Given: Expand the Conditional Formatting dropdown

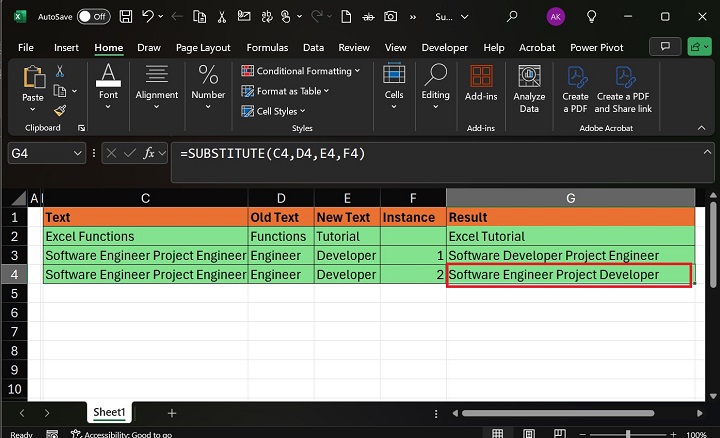Looking at the screenshot, I should 302,71.
